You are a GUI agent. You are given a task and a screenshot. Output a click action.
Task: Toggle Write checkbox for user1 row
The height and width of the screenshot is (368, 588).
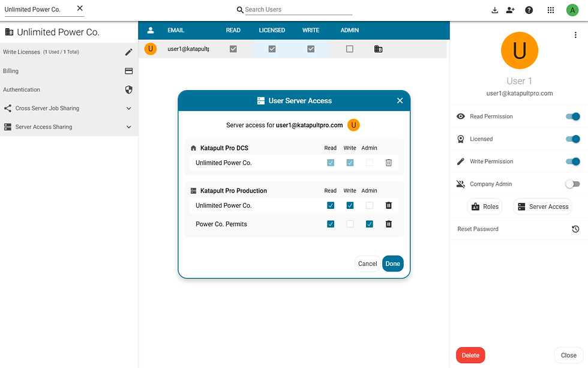(x=311, y=49)
